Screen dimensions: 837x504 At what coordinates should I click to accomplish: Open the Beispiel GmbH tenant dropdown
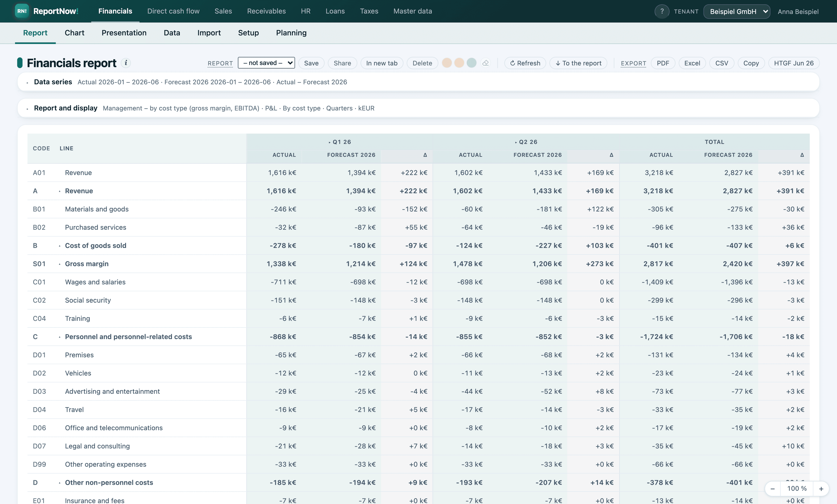tap(737, 12)
